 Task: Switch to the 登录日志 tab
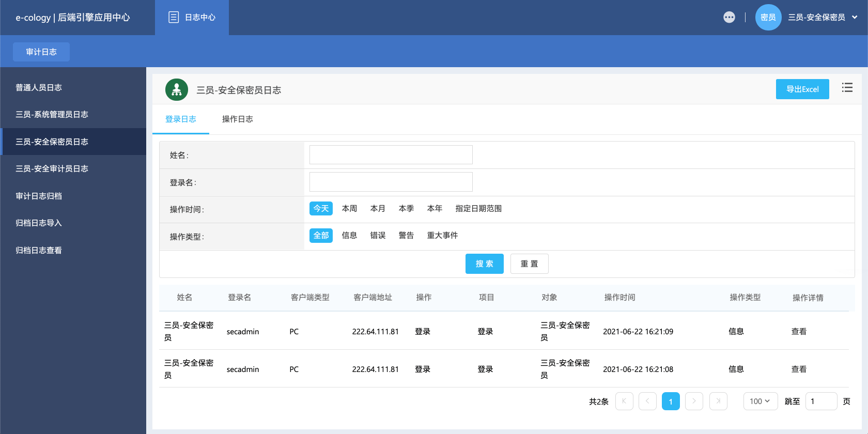pyautogui.click(x=181, y=119)
